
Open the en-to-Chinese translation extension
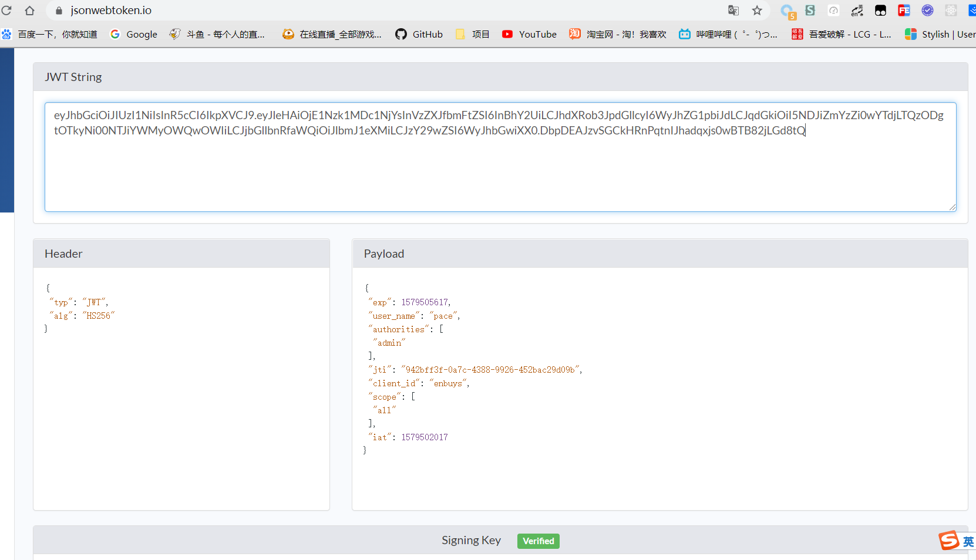[857, 10]
